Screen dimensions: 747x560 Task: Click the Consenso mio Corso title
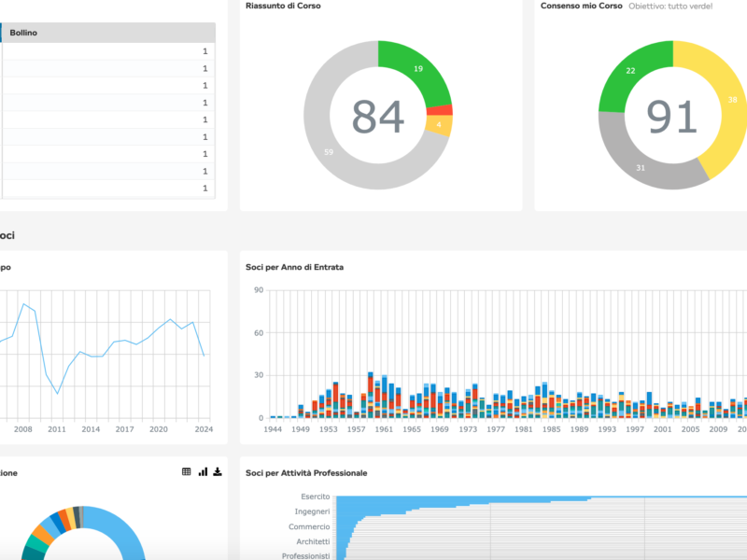(581, 6)
